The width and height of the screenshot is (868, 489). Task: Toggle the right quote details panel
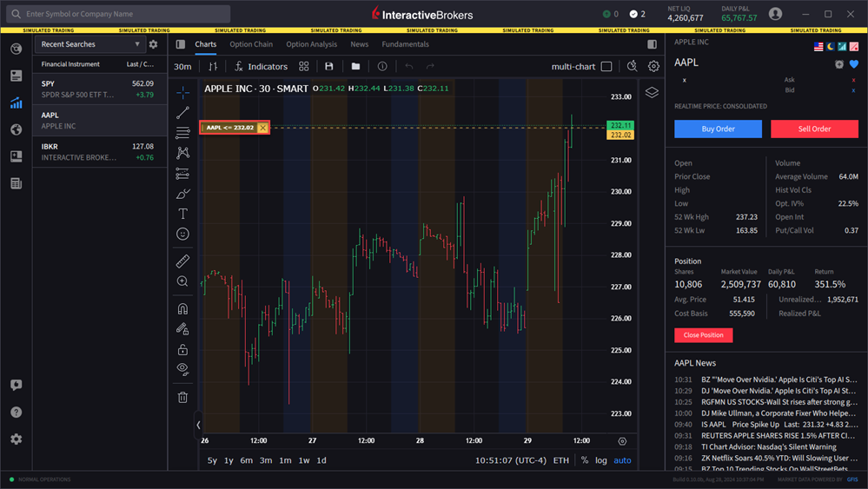pos(653,44)
